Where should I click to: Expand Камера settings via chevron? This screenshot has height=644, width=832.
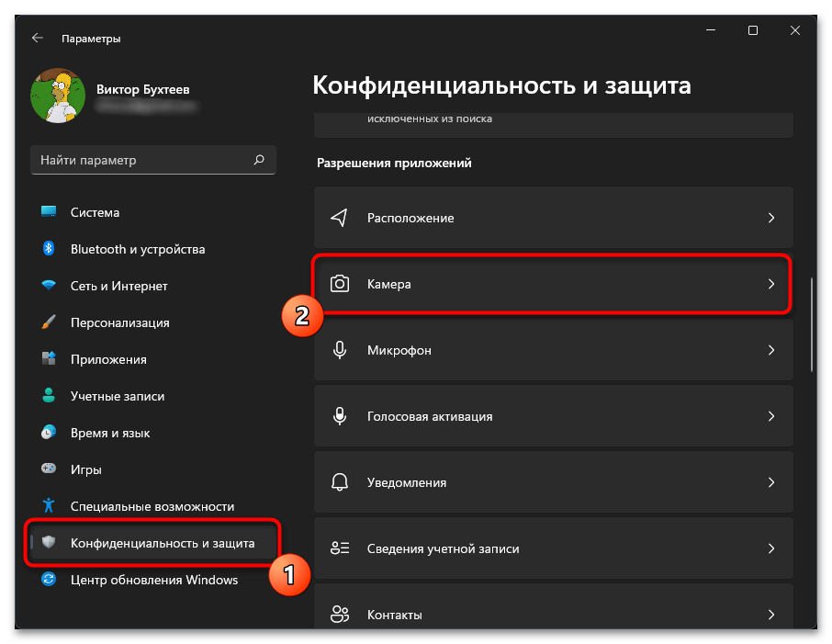[x=771, y=285]
